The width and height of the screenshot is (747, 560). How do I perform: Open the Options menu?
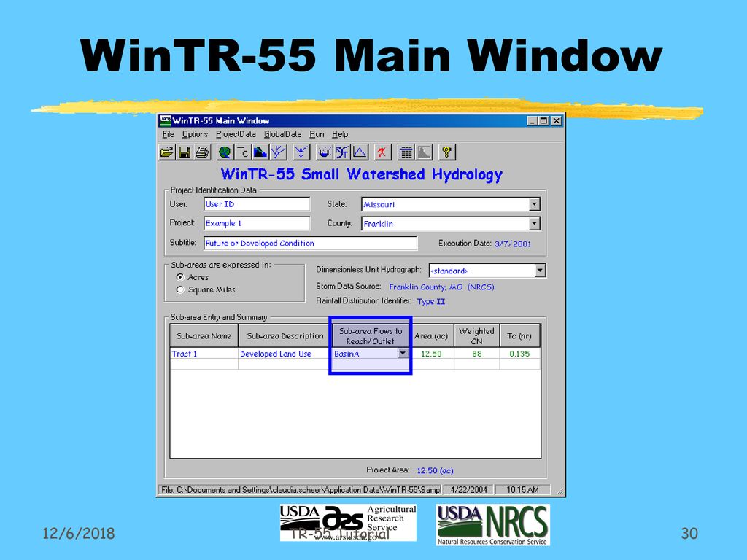[195, 134]
